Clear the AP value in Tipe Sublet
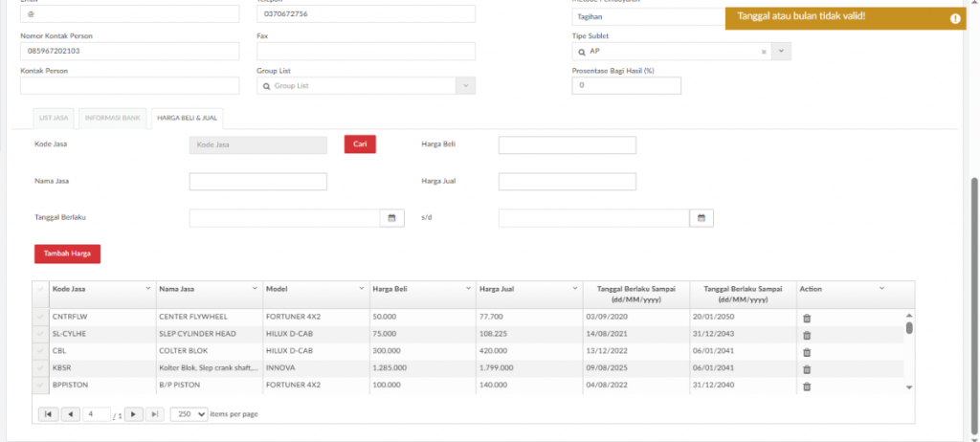 [763, 51]
